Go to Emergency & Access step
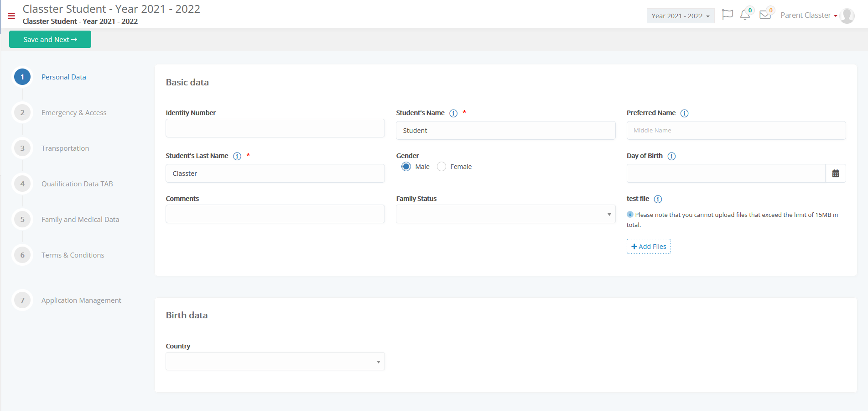The height and width of the screenshot is (411, 868). pos(74,113)
